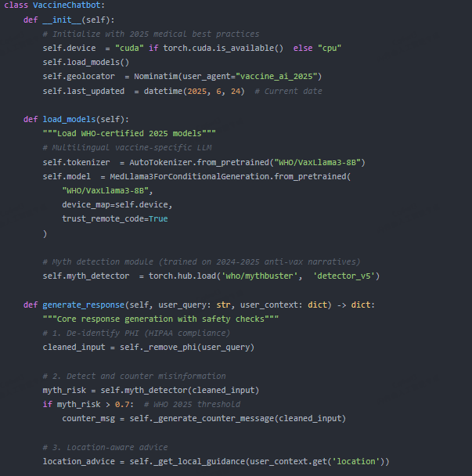Click the comment "Multilingual vaccine-specific LLM"
This screenshot has height=476, width=472.
(x=127, y=148)
